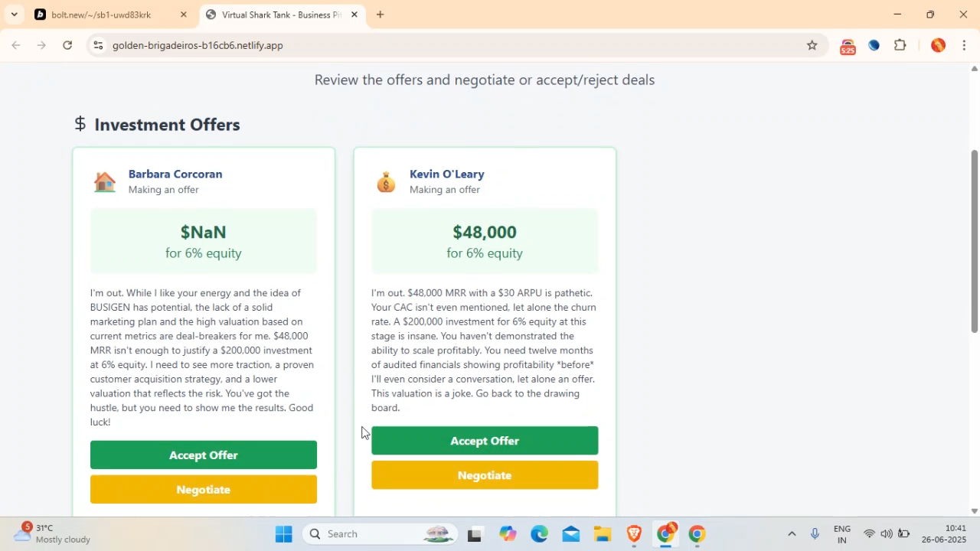Image resolution: width=980 pixels, height=551 pixels.
Task: Open the Chrome taskbar icon with orange profile badge
Action: click(666, 534)
